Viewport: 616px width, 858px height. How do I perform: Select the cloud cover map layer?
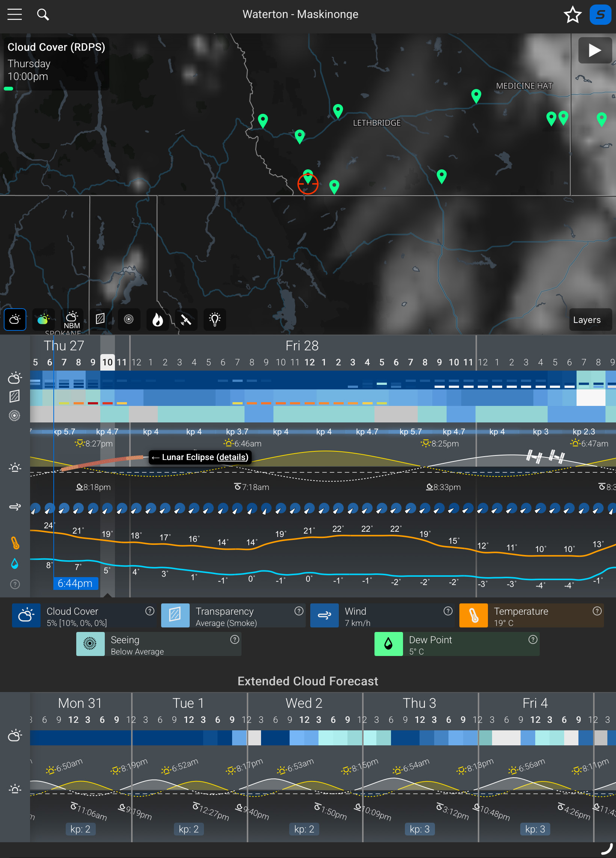click(15, 319)
